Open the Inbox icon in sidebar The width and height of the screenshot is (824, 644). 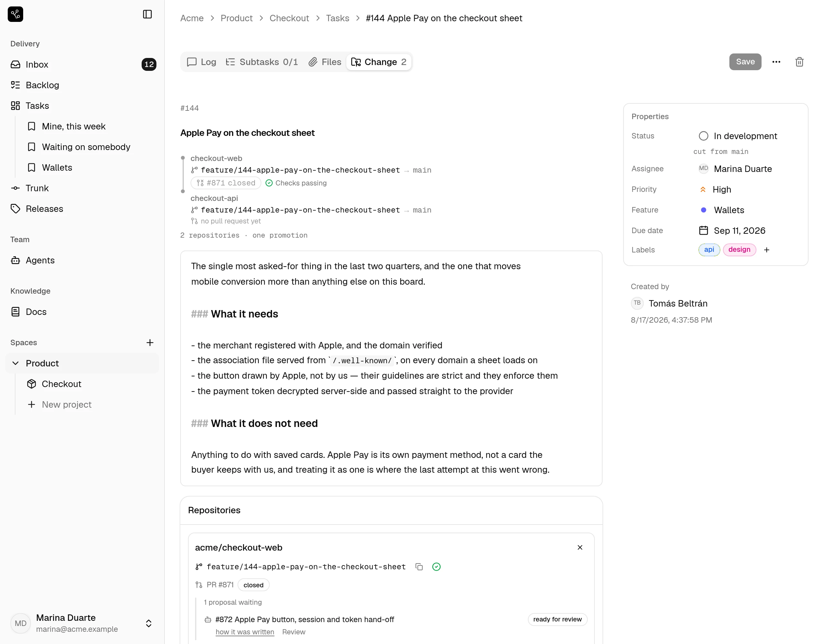[15, 64]
